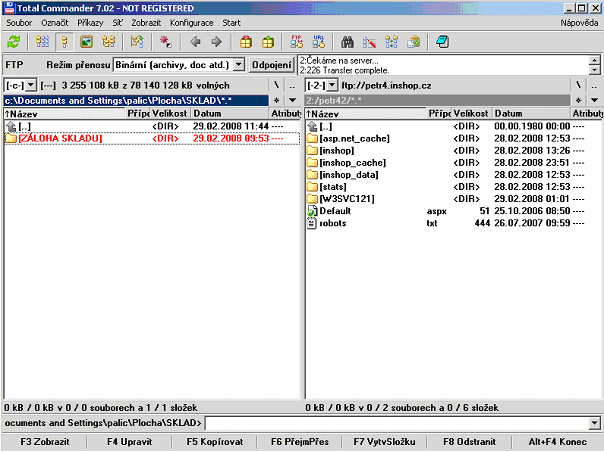
Task: Click F5 Kopírovat button
Action: point(215,442)
